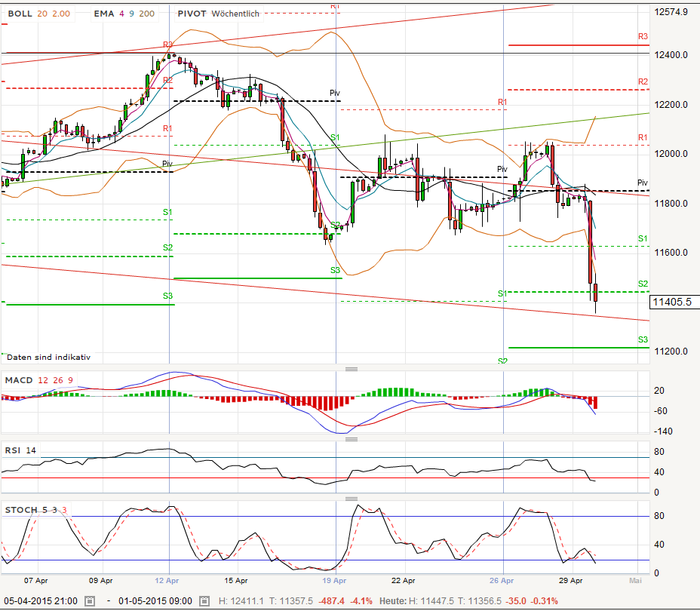
Task: Select the BOLL 20 2.00 indicator label
Action: tap(38, 14)
